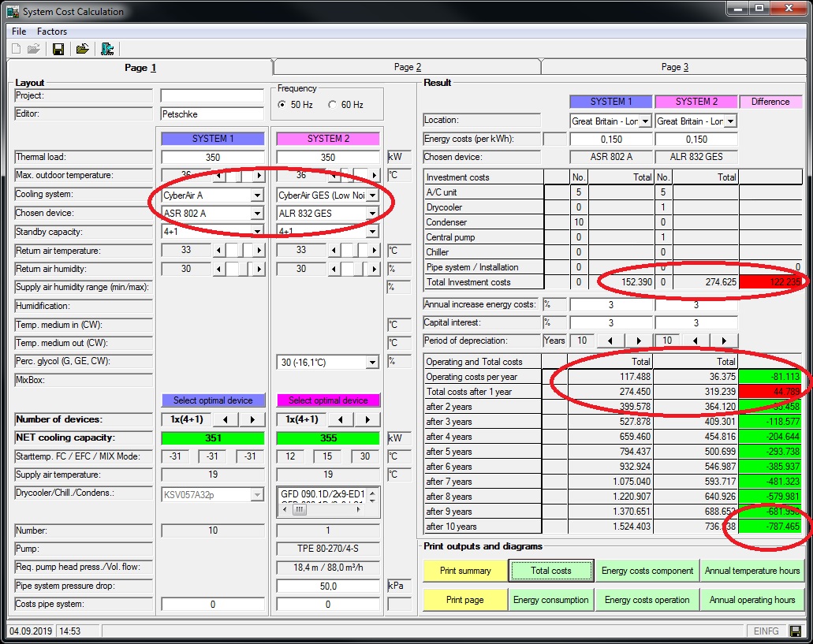Screen dimensions: 813x644
Task: Open the System 2 Cooling system dropdown
Action: 372,195
